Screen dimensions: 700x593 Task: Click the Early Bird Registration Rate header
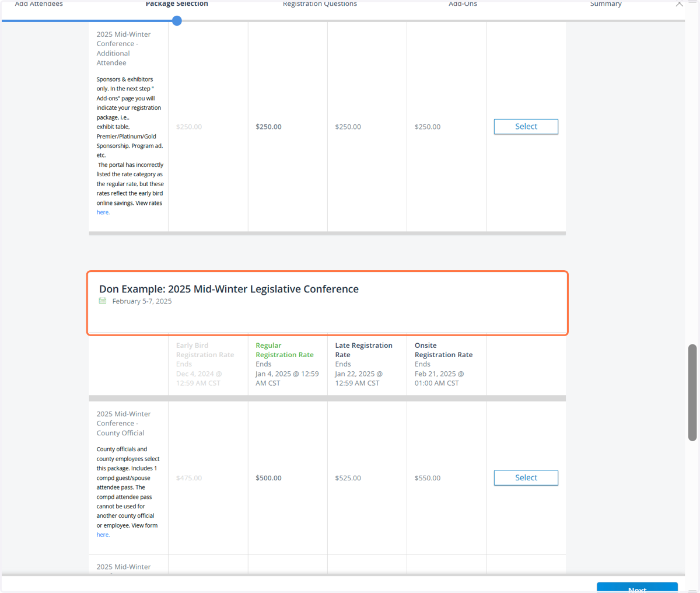pos(205,350)
